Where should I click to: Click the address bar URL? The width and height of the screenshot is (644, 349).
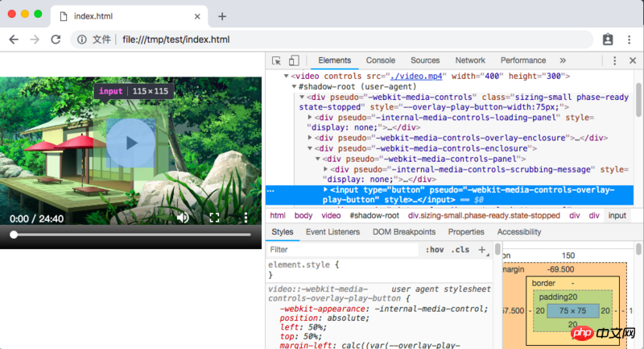coord(175,39)
